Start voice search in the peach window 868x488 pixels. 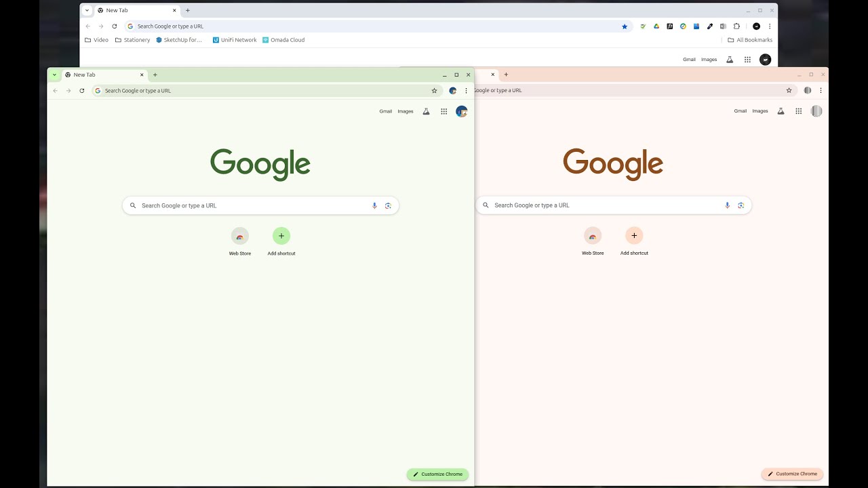[727, 205]
